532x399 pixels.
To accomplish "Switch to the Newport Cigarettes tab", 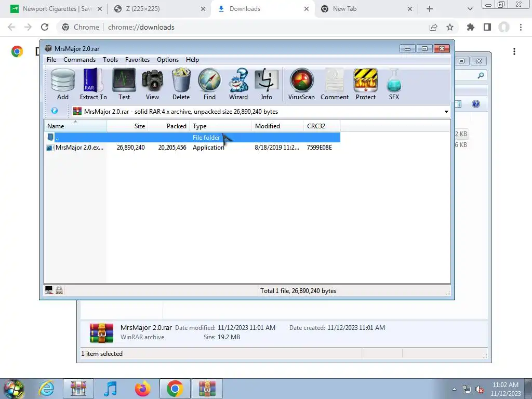I will pyautogui.click(x=56, y=9).
